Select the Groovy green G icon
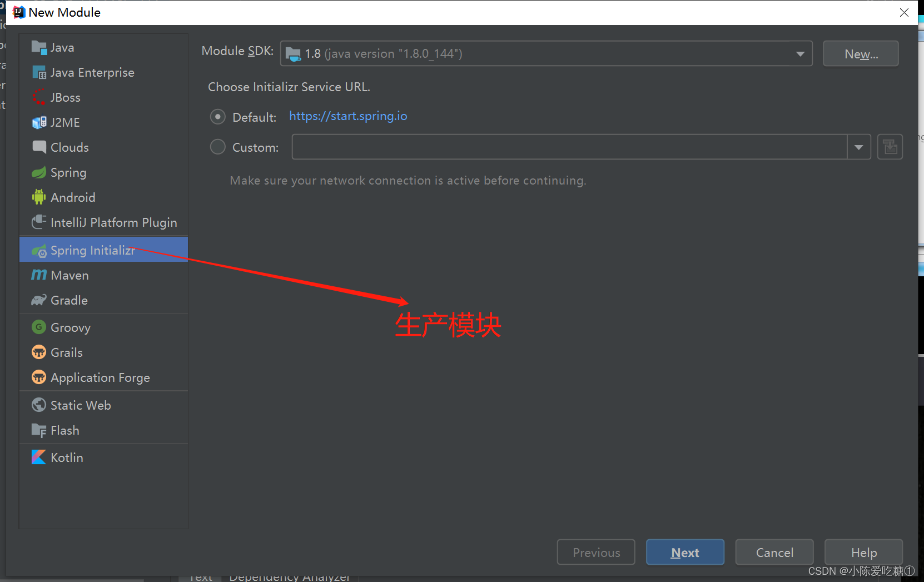 coord(39,327)
